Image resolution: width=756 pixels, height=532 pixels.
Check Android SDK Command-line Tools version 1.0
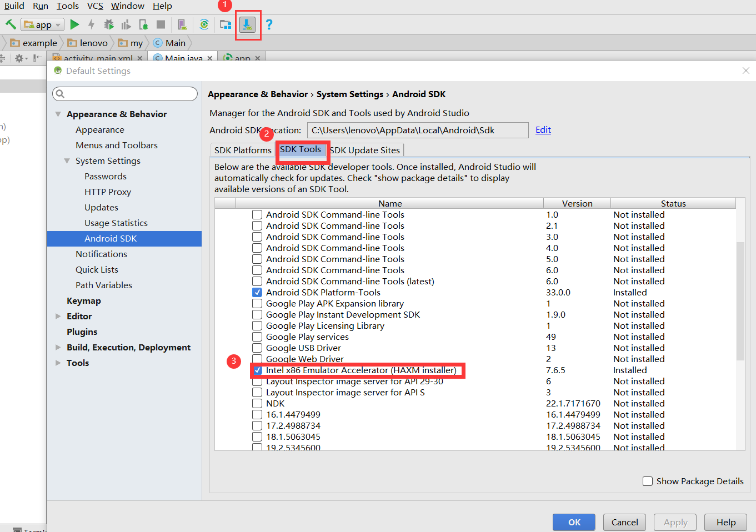(x=257, y=214)
